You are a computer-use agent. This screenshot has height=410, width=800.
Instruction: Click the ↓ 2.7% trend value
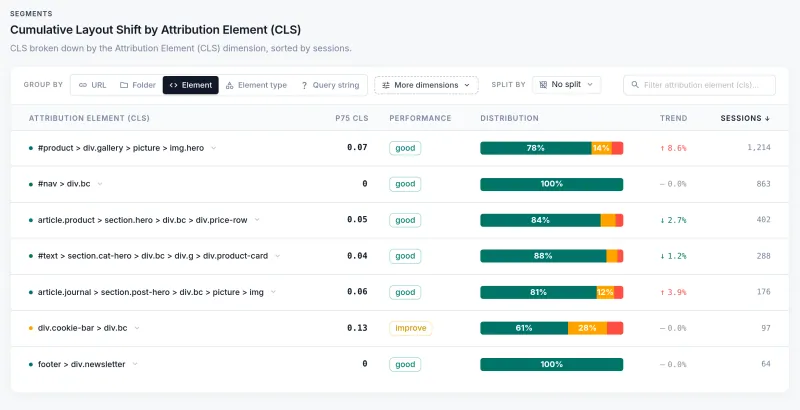(x=673, y=220)
